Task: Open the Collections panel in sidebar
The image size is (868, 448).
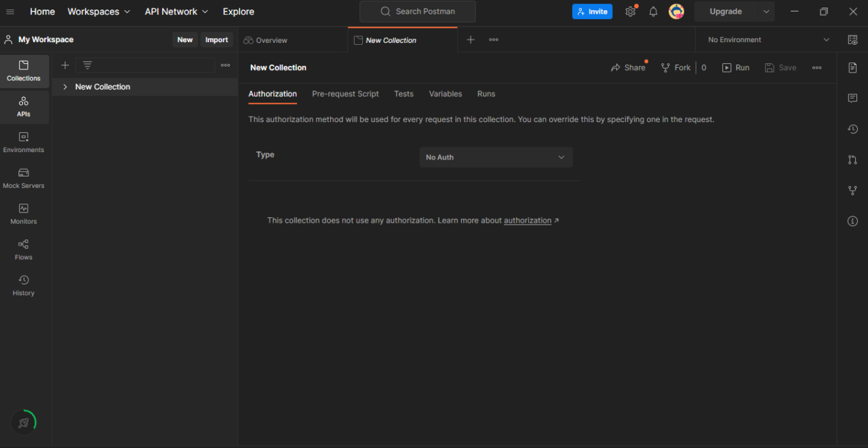Action: tap(24, 71)
